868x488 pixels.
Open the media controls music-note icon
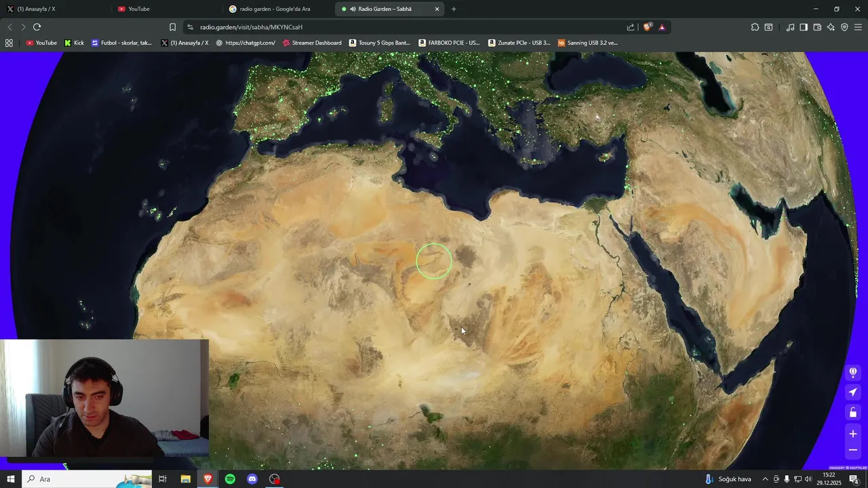[790, 27]
